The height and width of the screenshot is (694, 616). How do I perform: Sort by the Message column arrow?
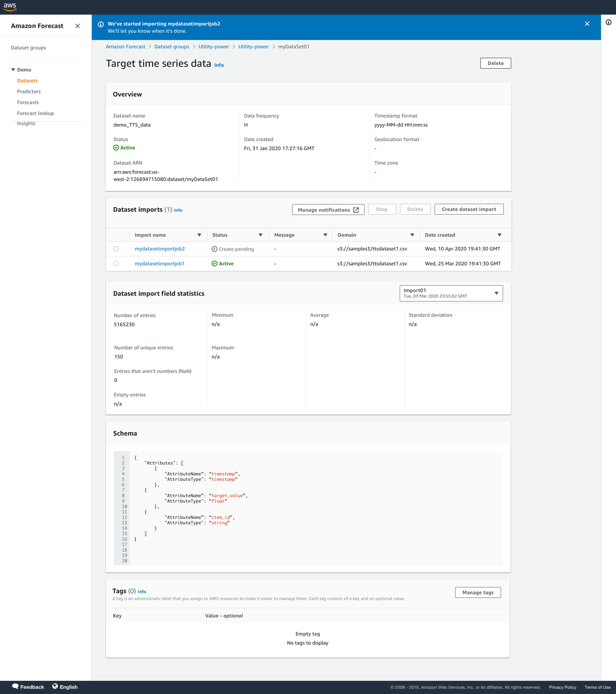325,235
